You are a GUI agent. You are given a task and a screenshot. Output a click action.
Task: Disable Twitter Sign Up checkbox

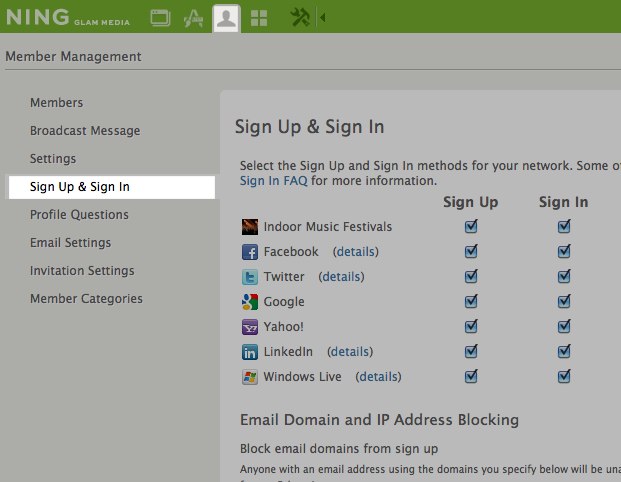click(x=471, y=276)
